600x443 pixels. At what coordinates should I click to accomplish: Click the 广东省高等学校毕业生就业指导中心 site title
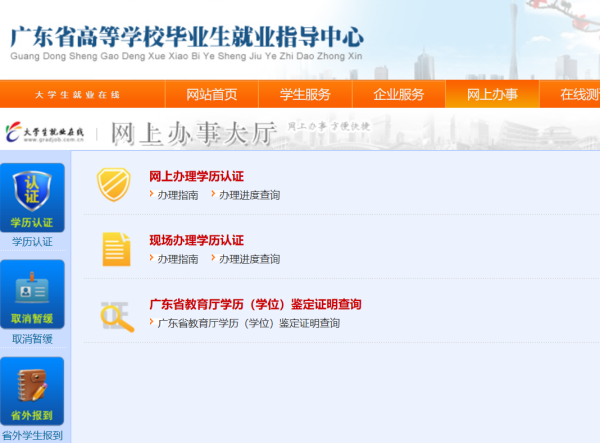click(187, 37)
